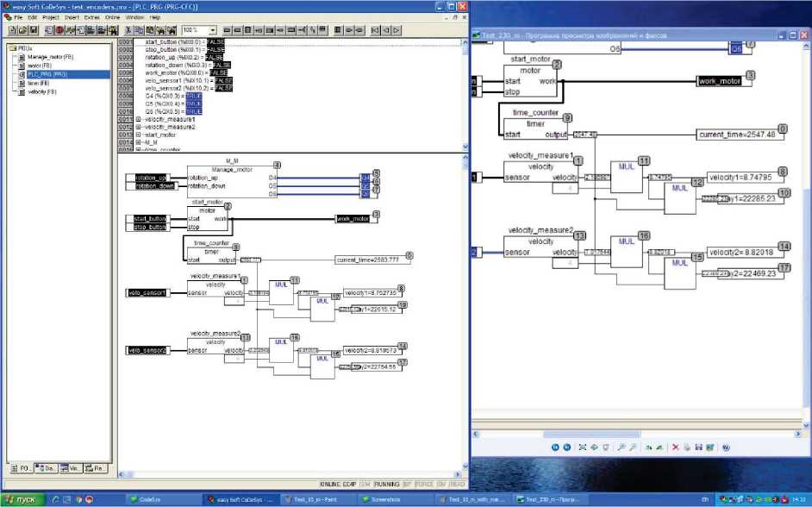The height and width of the screenshot is (507, 812).
Task: Click the viewer's save (floppy) icon
Action: click(699, 448)
